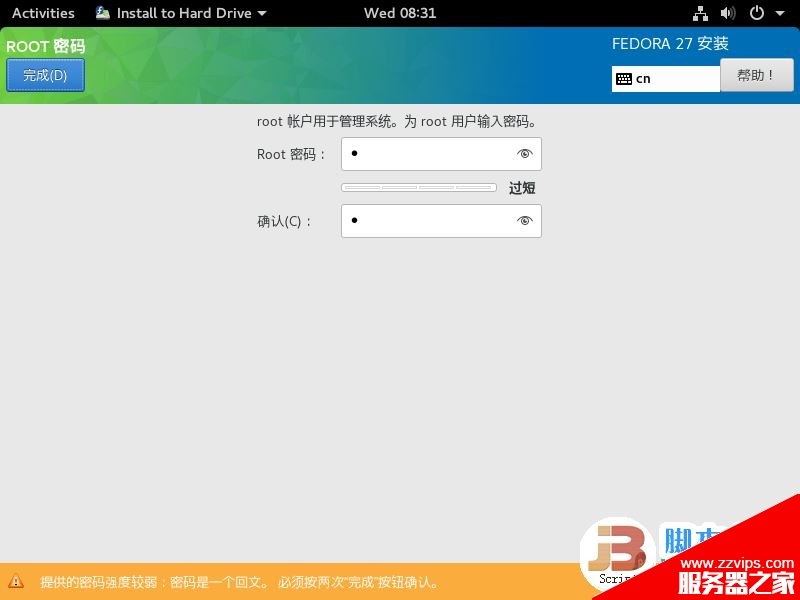The width and height of the screenshot is (800, 600).
Task: Click the root account description text
Action: coord(396,121)
